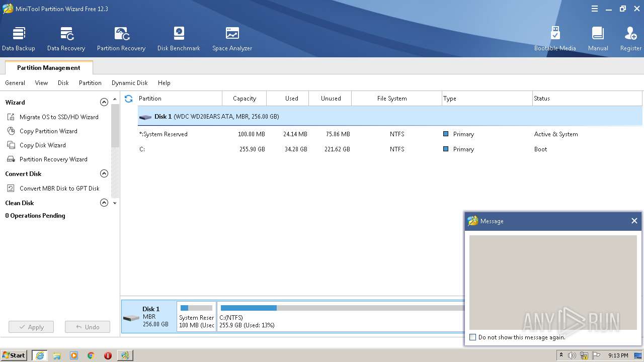
Task: Open Opera from taskbar
Action: [x=108, y=355]
